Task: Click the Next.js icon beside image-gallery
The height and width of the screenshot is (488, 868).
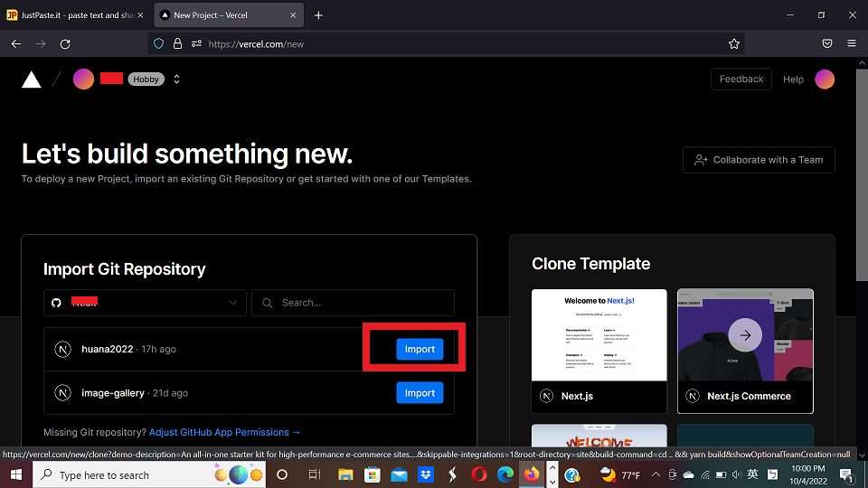Action: click(x=62, y=393)
